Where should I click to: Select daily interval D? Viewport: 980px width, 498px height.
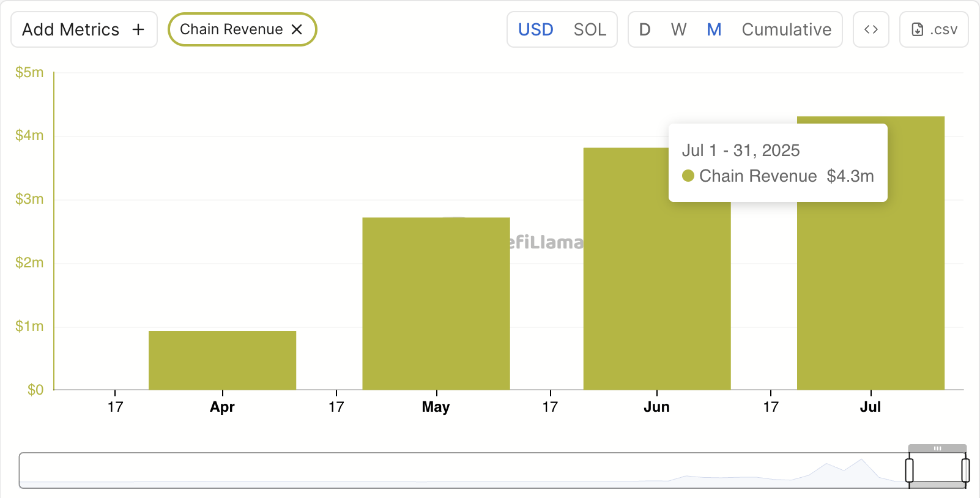645,29
